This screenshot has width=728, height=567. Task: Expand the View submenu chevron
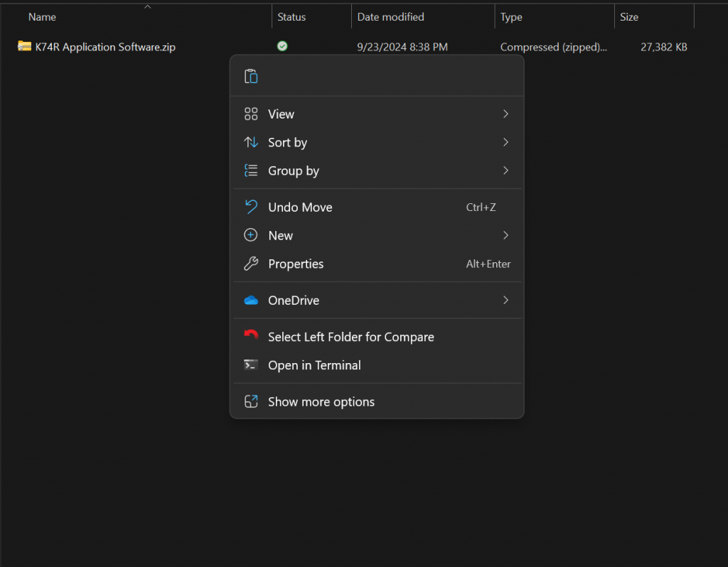coord(505,114)
